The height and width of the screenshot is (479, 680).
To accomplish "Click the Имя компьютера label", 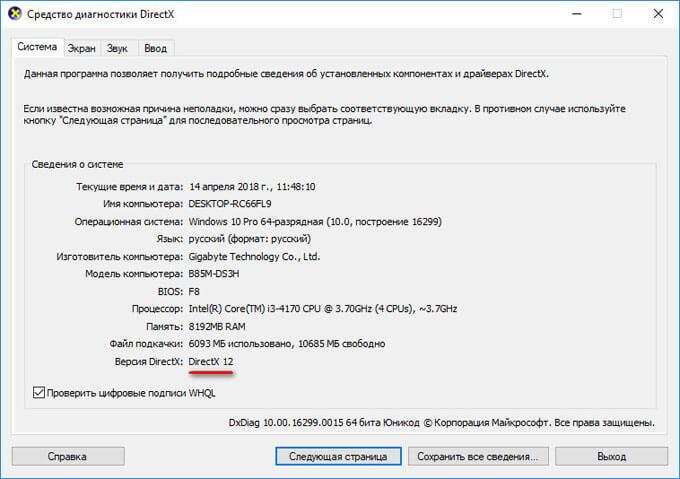I will click(x=143, y=204).
